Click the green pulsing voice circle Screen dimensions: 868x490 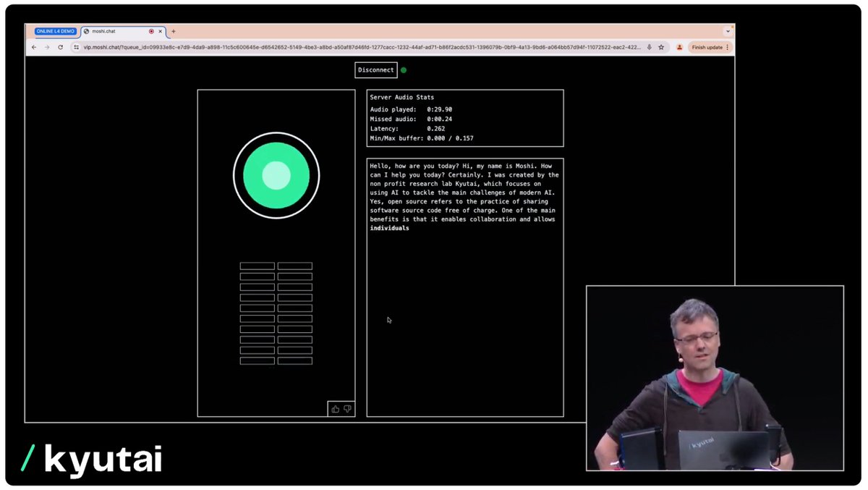tap(276, 175)
